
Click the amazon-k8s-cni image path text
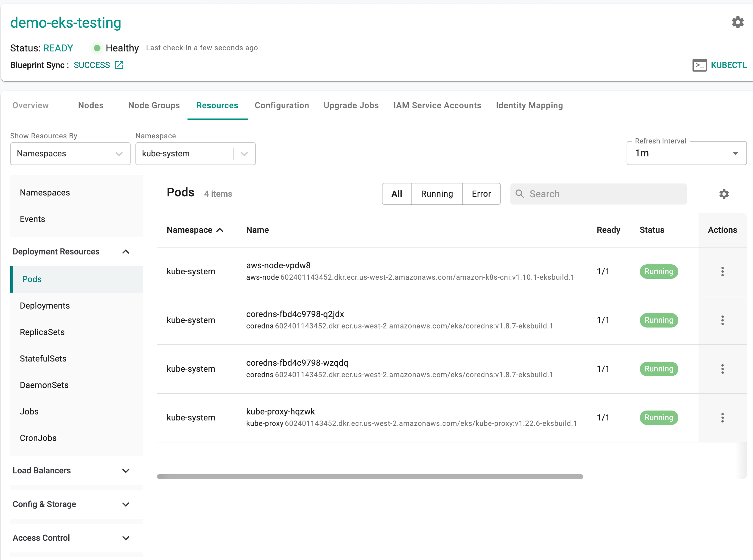(427, 277)
